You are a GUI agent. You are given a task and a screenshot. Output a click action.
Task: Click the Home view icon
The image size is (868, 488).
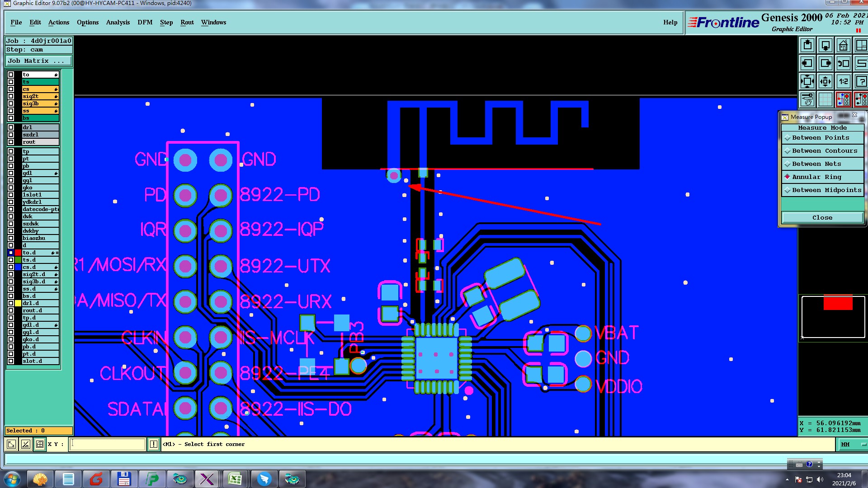[x=843, y=46]
